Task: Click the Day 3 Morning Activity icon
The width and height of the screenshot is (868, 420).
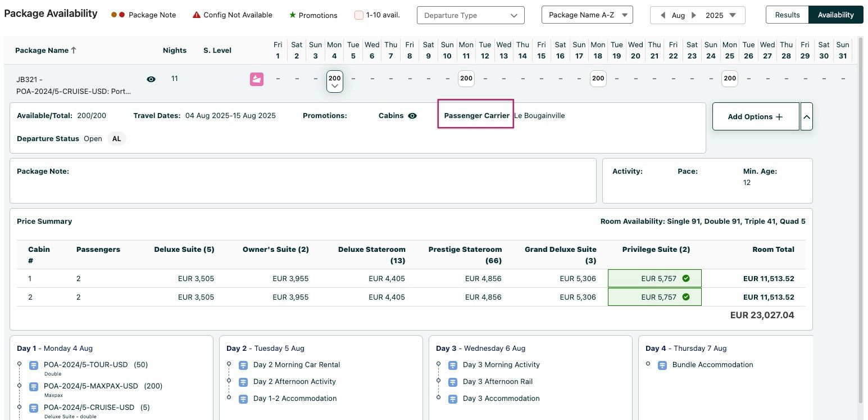Action: click(453, 365)
